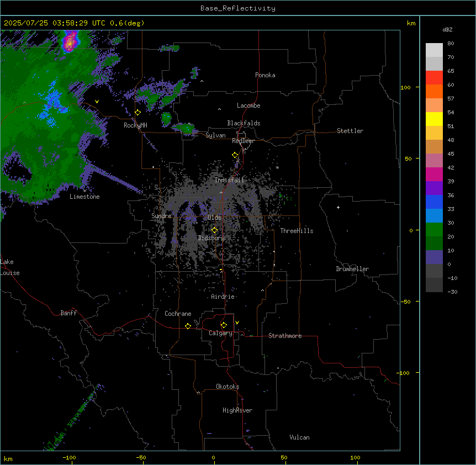
Task: Click the ThreeHills label
Action: [297, 231]
